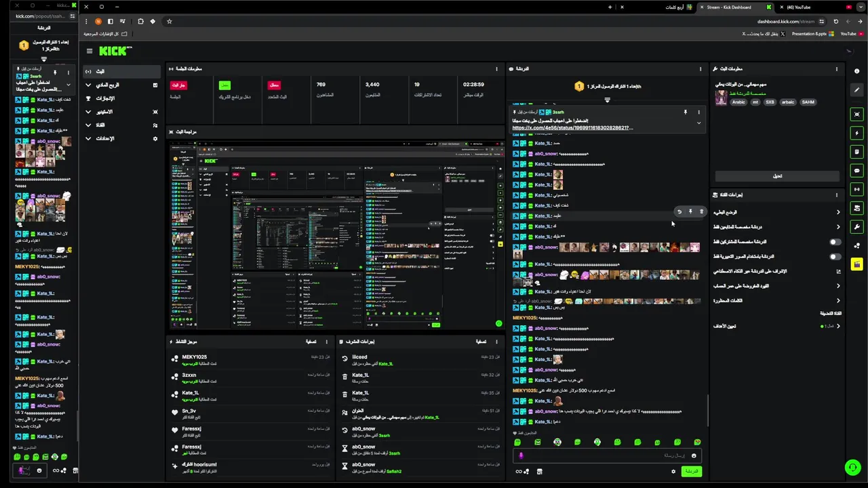868x488 pixels.
Task: Open the hamburger menu beside Kick logo
Action: [89, 51]
